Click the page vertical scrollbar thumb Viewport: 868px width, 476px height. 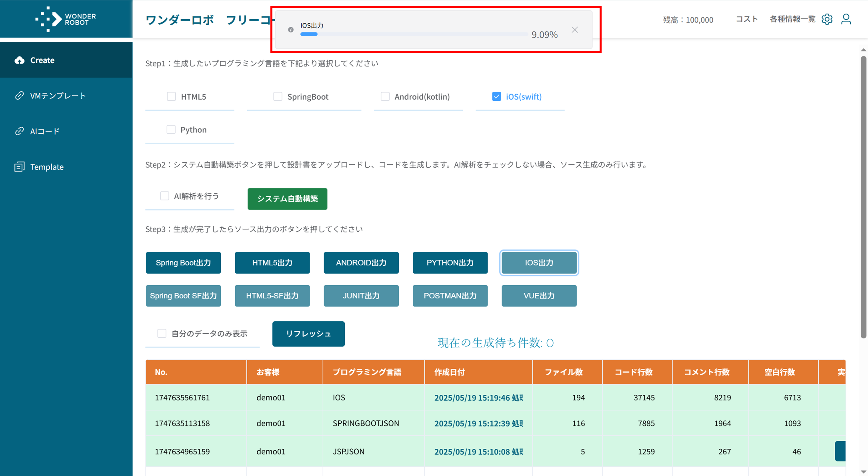864,198
